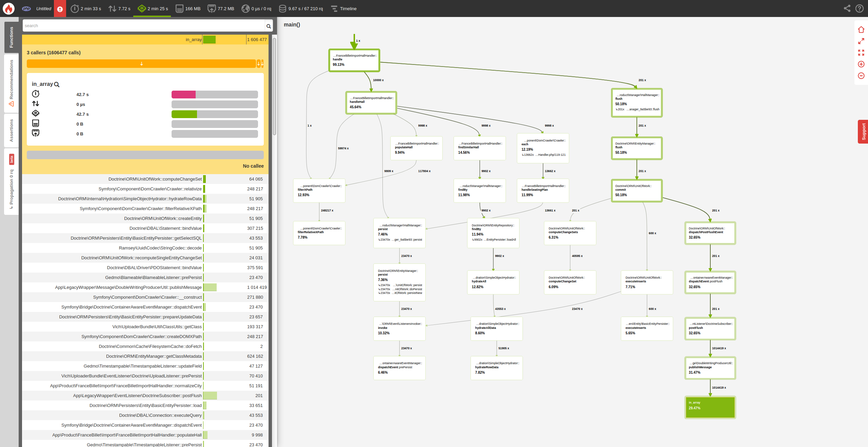Viewport: 868px width, 447px height.
Task: Click the network icon showing 0 B
Action: click(36, 133)
